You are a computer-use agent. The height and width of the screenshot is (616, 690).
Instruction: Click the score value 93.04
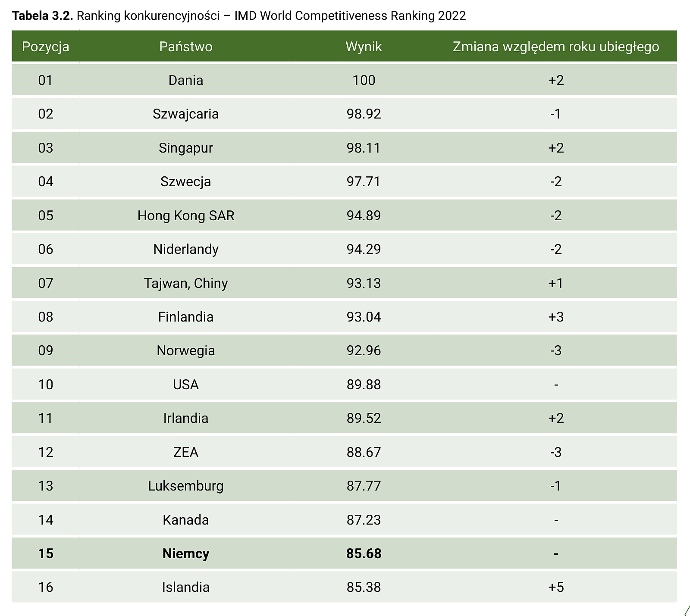364,317
